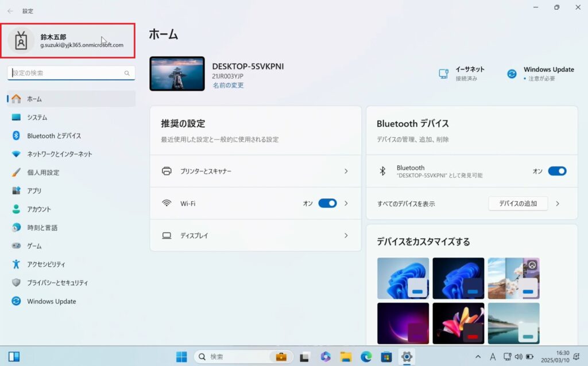
Task: Expand the プリンターとスキャナー chevron
Action: [x=346, y=171]
